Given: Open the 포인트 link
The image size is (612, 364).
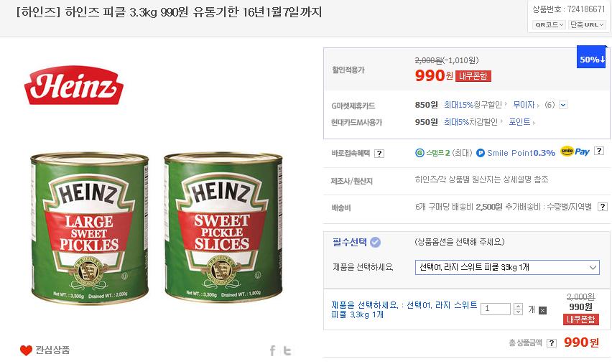Looking at the screenshot, I should coord(521,122).
